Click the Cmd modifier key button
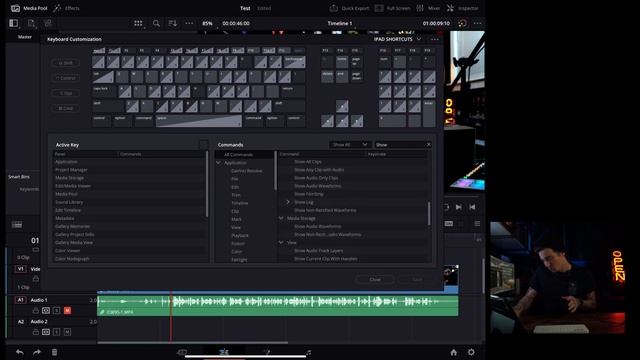 66,108
